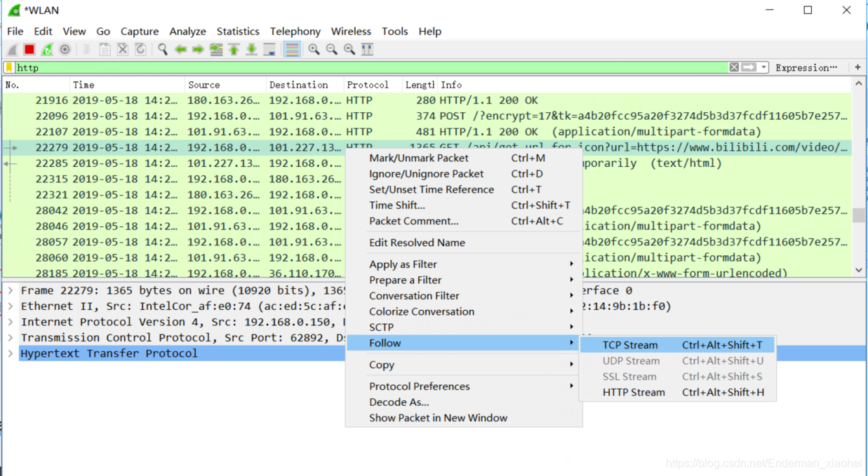Start capturing packets with the shark fin icon
Viewport: 868px width, 476px height.
pyautogui.click(x=13, y=50)
